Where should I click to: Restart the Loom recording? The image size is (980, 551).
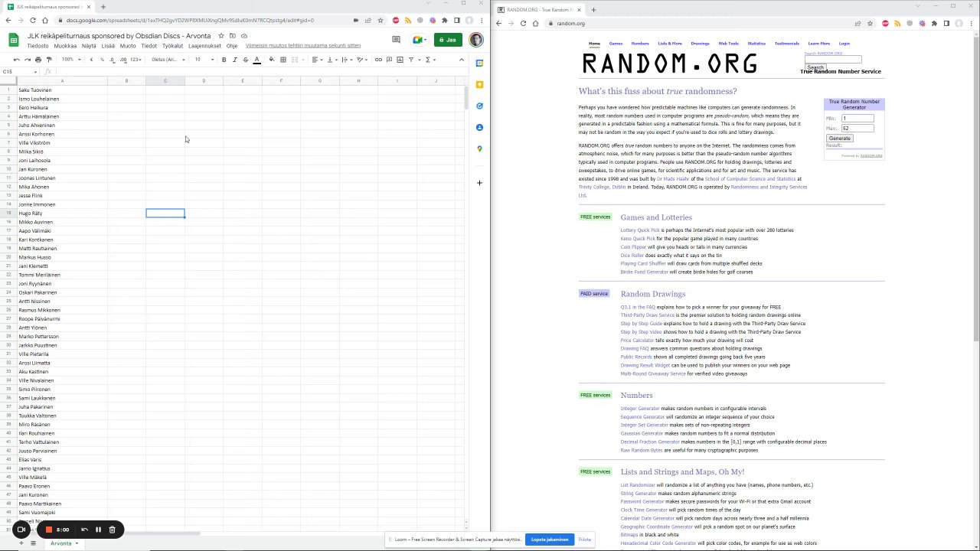point(84,530)
